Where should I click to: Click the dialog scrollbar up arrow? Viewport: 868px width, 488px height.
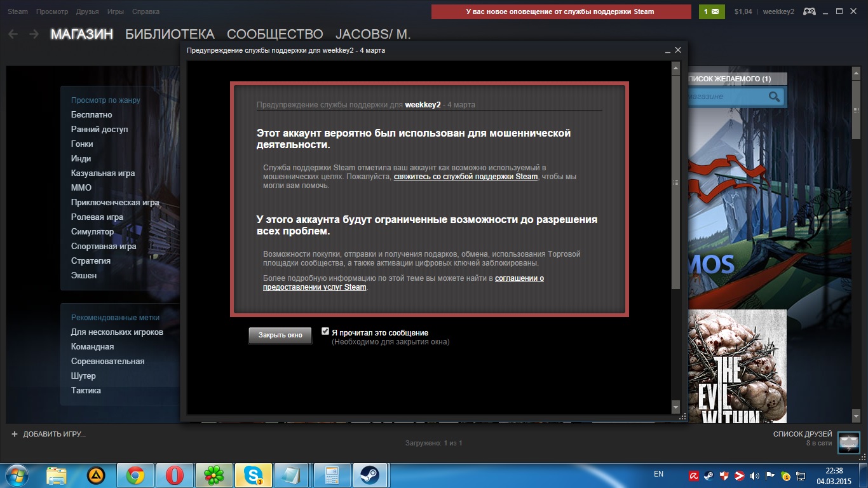click(675, 67)
